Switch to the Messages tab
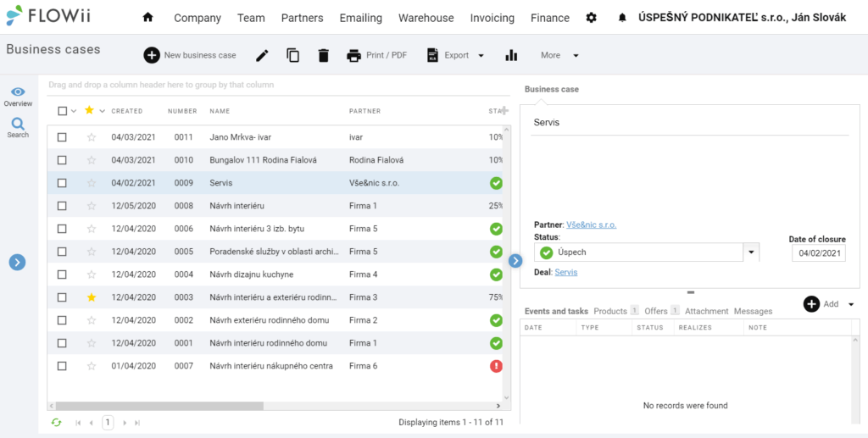 pos(753,312)
